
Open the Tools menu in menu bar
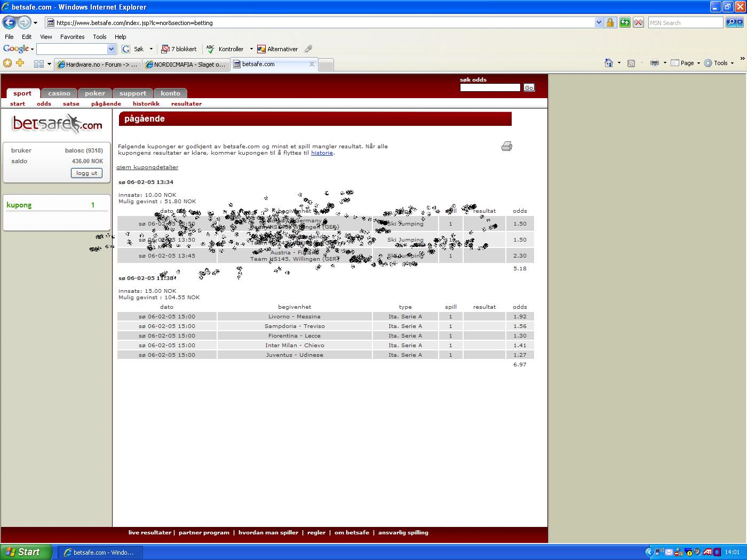(100, 37)
